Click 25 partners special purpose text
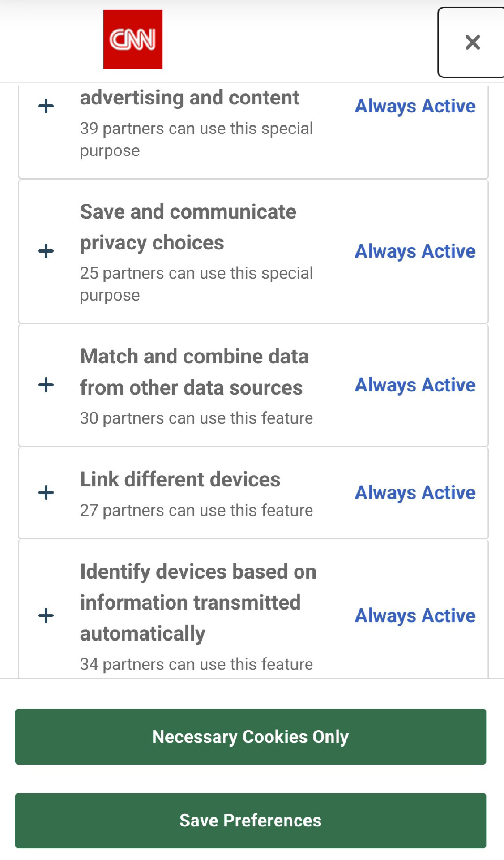This screenshot has width=504, height=860. (196, 284)
